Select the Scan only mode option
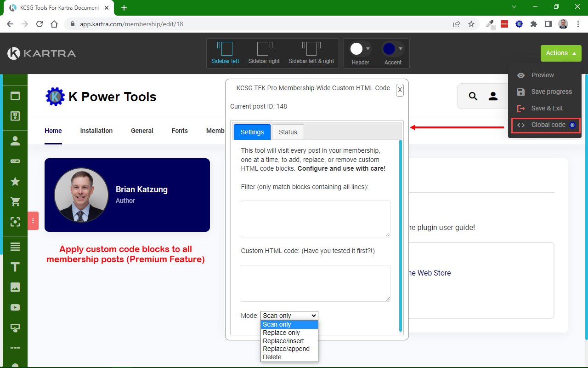 pos(289,325)
